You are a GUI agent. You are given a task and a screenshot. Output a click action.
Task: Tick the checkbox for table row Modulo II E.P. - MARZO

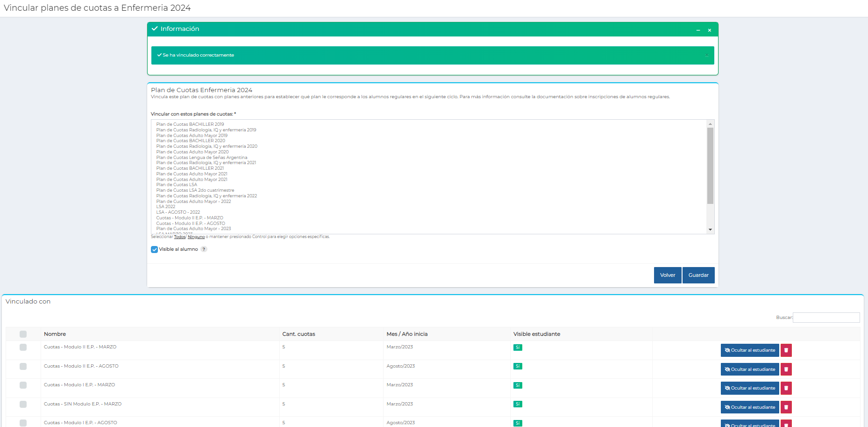23,347
